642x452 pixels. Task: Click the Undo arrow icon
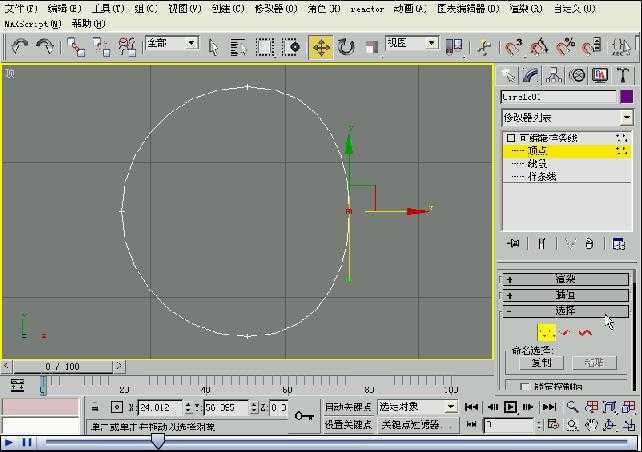20,46
